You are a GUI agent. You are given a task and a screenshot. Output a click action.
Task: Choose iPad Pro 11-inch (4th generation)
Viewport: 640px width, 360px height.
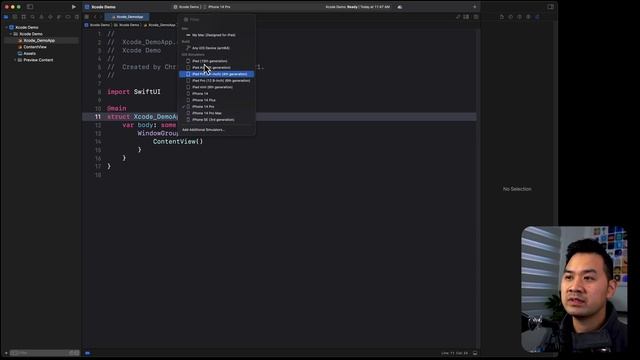tap(217, 74)
